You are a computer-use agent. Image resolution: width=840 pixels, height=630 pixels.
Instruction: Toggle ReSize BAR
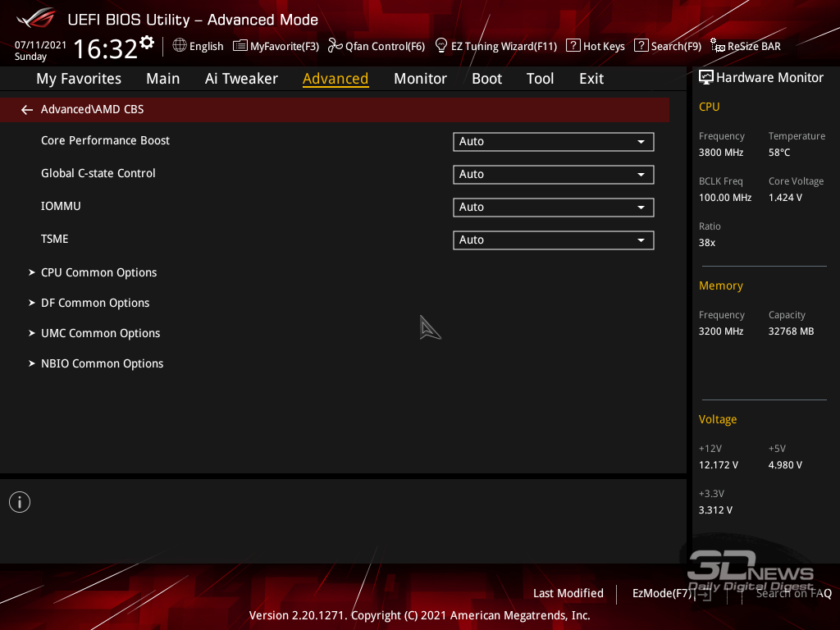click(754, 47)
